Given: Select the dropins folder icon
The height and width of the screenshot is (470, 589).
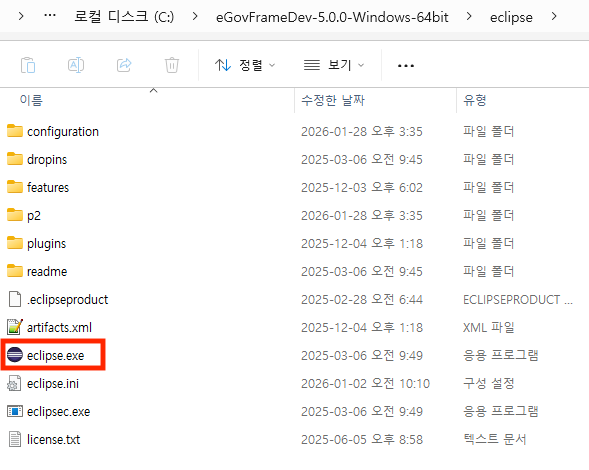Looking at the screenshot, I should [x=15, y=159].
